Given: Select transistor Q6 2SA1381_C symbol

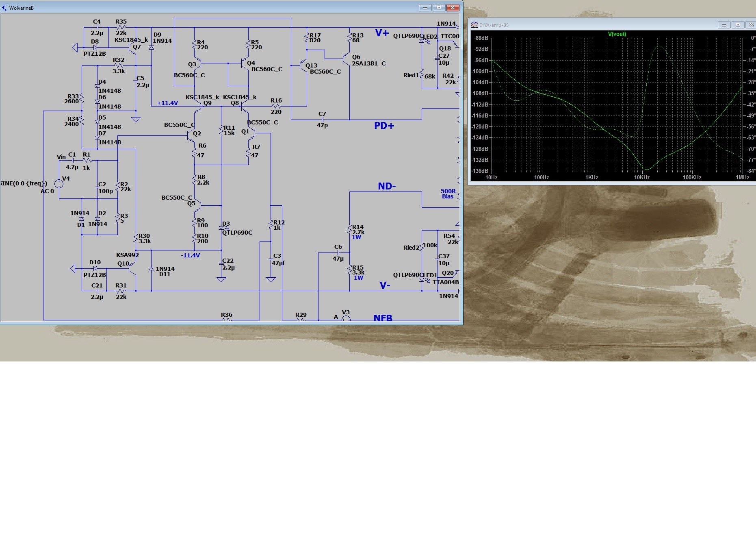Looking at the screenshot, I should (x=346, y=59).
